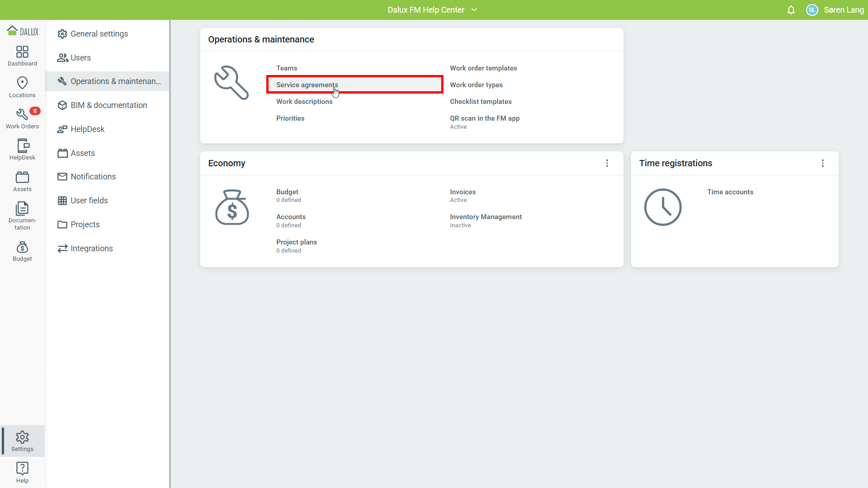Open Assets settings menu item

pyautogui.click(x=108, y=153)
